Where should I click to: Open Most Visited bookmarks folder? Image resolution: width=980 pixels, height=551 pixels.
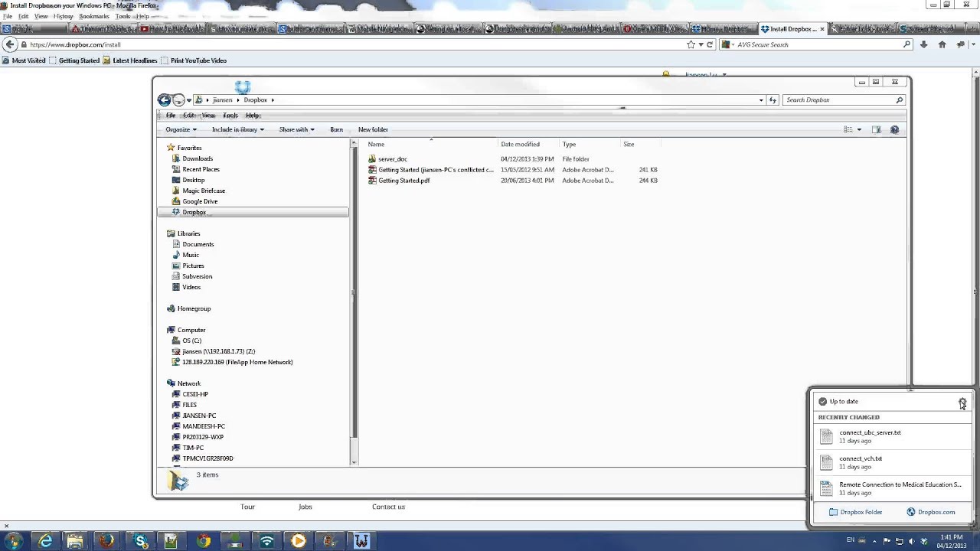coord(24,60)
